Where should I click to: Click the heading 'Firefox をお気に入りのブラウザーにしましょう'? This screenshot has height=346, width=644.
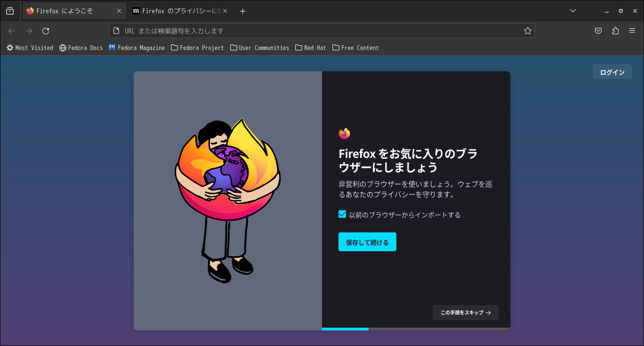coord(409,160)
